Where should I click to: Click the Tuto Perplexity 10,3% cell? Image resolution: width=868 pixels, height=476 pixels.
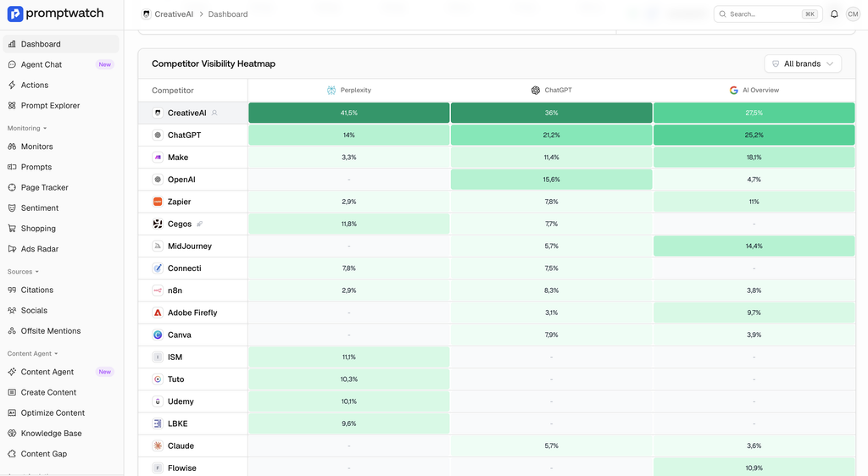(x=348, y=379)
